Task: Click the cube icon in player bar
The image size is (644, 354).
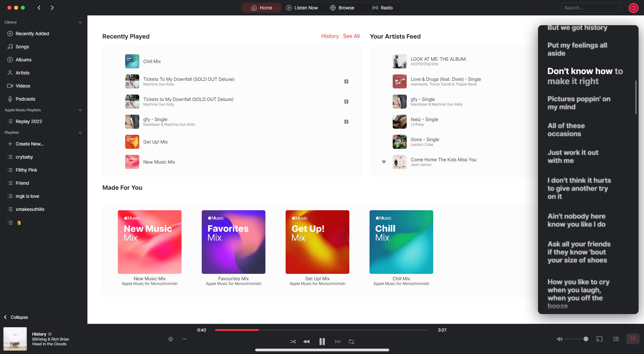Action: pos(170,339)
